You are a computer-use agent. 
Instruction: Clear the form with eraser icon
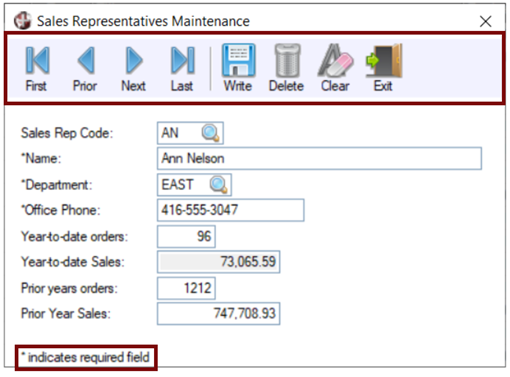[x=335, y=69]
